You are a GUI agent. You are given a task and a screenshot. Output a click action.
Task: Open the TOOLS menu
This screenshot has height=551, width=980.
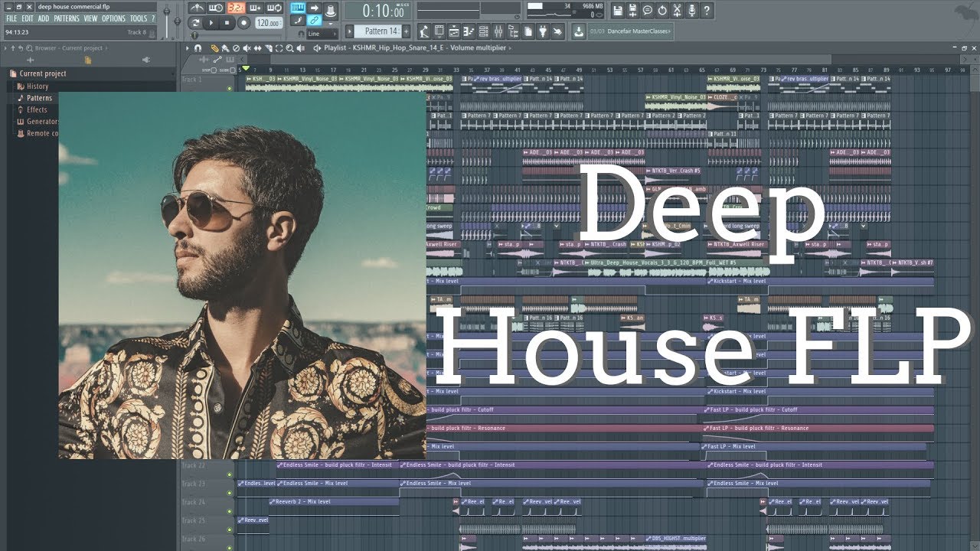click(138, 18)
